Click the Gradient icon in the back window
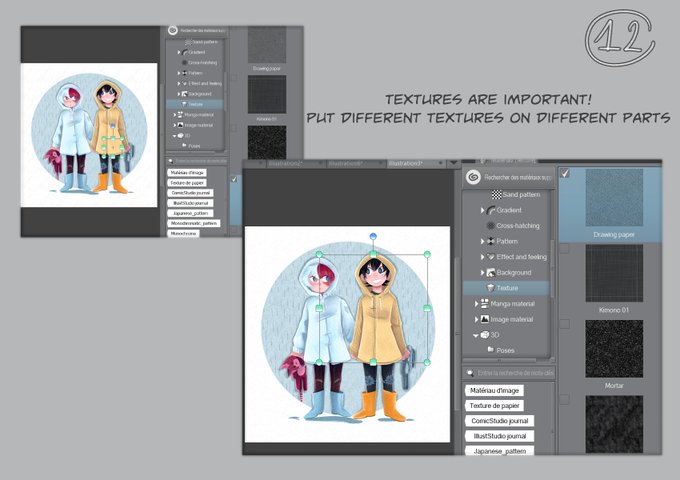The image size is (680, 480). [x=184, y=52]
